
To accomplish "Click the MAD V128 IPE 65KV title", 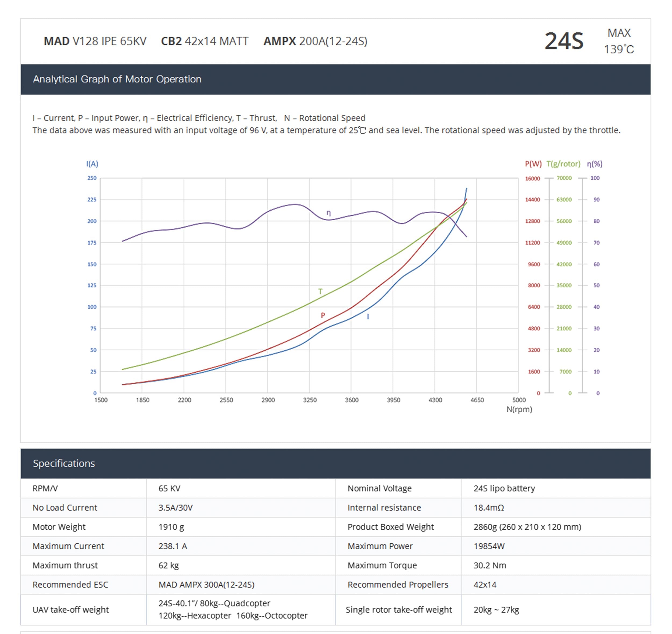I will pos(95,41).
